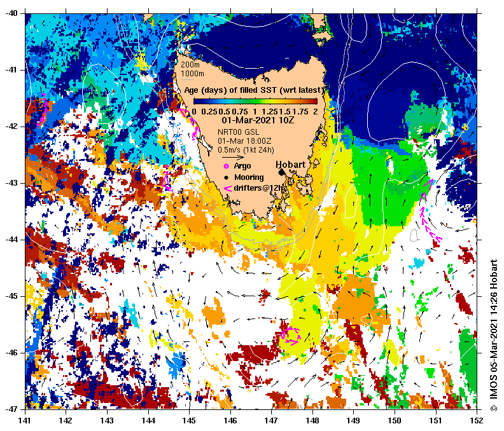
Task: Click the '149' longitude axis label
Action: pos(354,420)
